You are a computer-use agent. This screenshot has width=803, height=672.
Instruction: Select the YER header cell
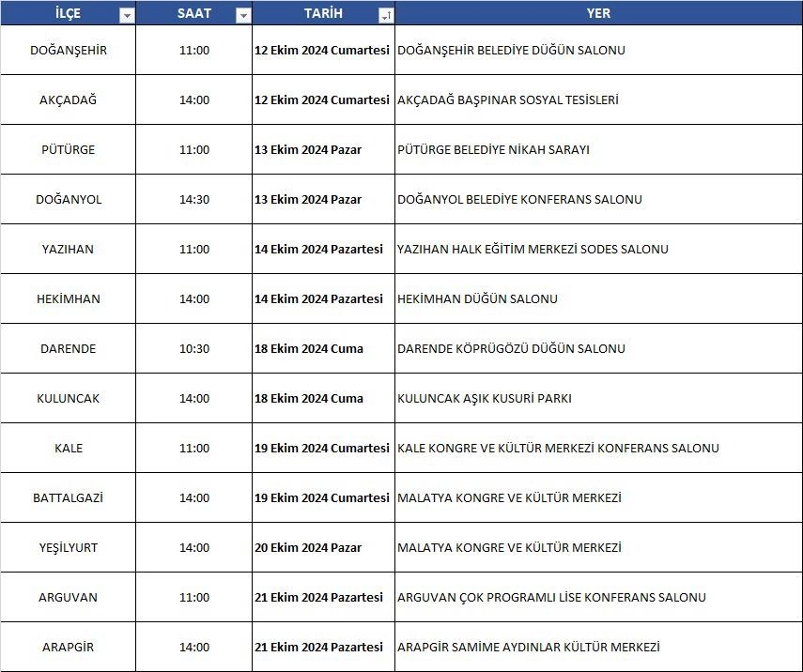597,14
